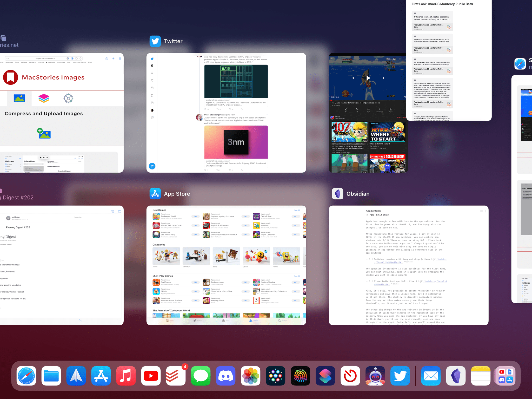This screenshot has width=532, height=399.
Task: Open Notes app in the dock
Action: click(x=481, y=376)
